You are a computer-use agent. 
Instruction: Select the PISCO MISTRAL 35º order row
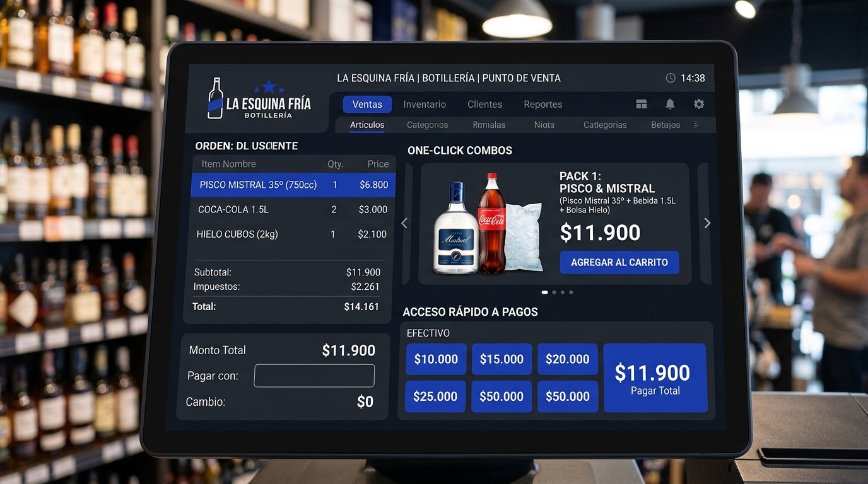(x=293, y=185)
